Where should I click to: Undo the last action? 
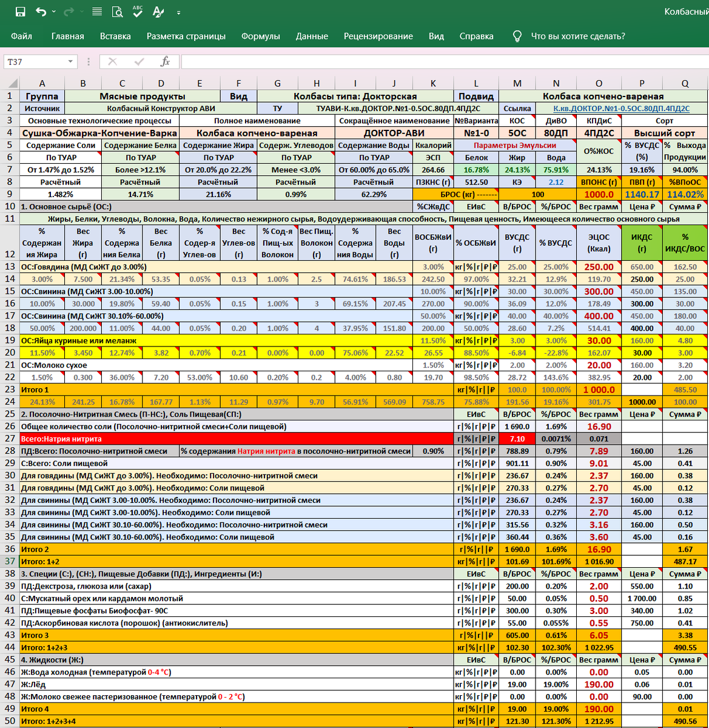(x=41, y=12)
